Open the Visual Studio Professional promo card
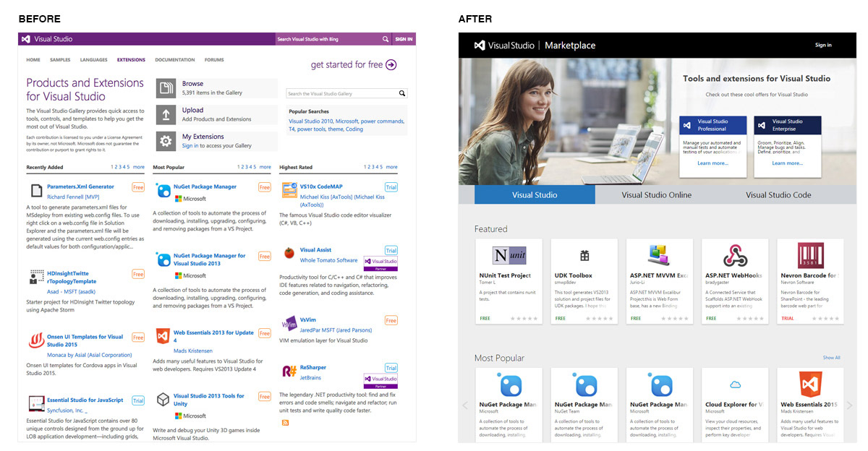The height and width of the screenshot is (451, 868). tap(713, 147)
